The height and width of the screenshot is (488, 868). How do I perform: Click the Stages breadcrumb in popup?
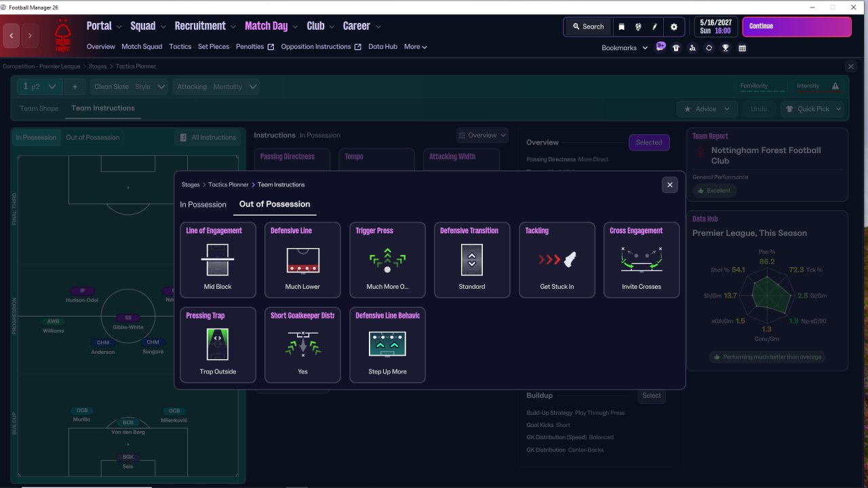191,184
